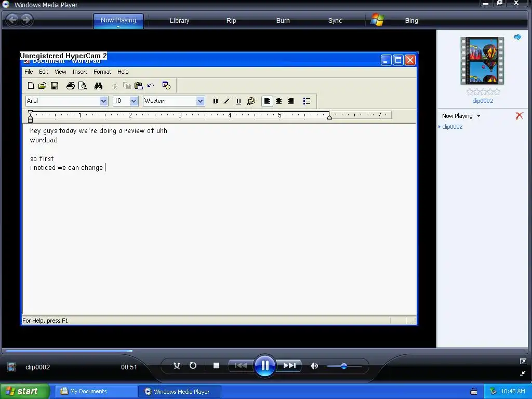Click the Next track button

click(289, 366)
